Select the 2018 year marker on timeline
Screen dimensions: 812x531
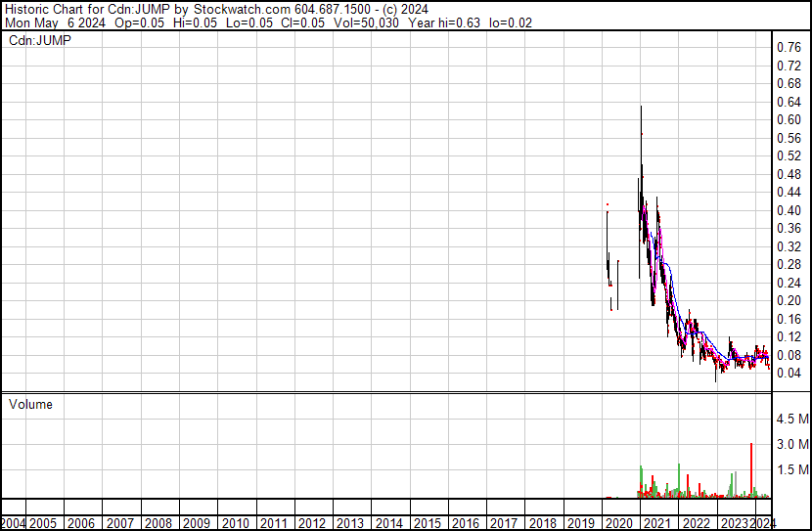(x=543, y=523)
